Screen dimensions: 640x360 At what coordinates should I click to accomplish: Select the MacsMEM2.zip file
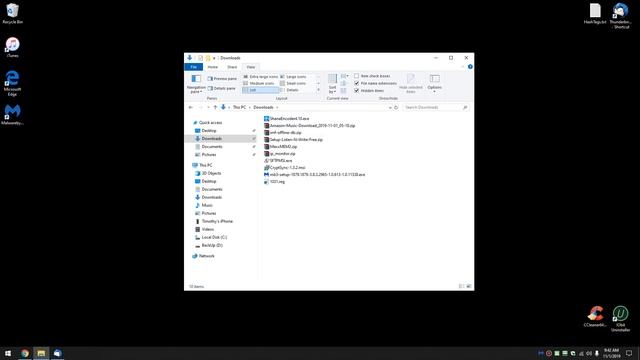coord(280,147)
